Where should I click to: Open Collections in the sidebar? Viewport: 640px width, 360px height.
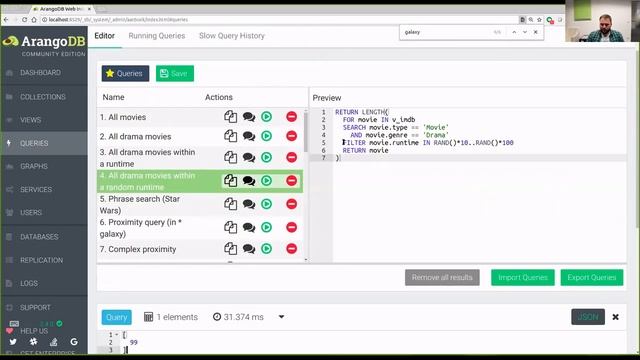tap(44, 97)
